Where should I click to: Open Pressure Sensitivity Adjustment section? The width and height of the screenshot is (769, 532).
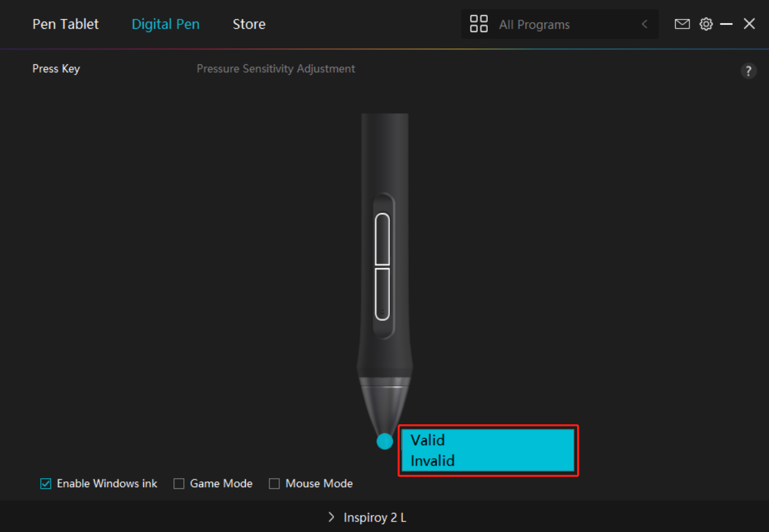click(276, 68)
